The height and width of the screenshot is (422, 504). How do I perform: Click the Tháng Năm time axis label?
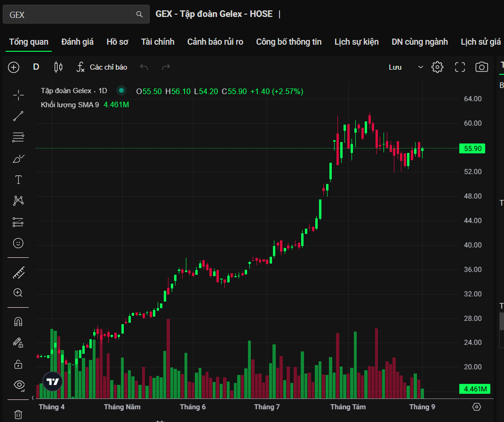tap(122, 407)
